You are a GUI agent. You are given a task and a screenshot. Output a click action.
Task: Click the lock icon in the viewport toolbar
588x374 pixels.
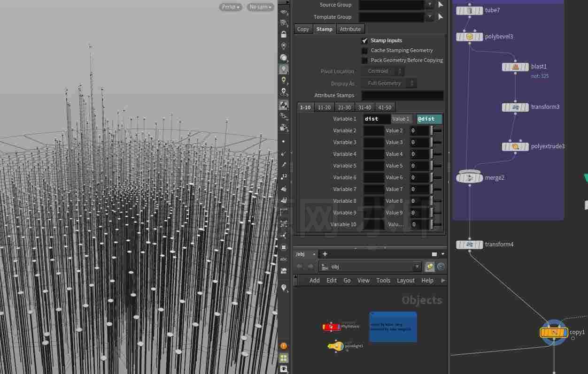(284, 34)
